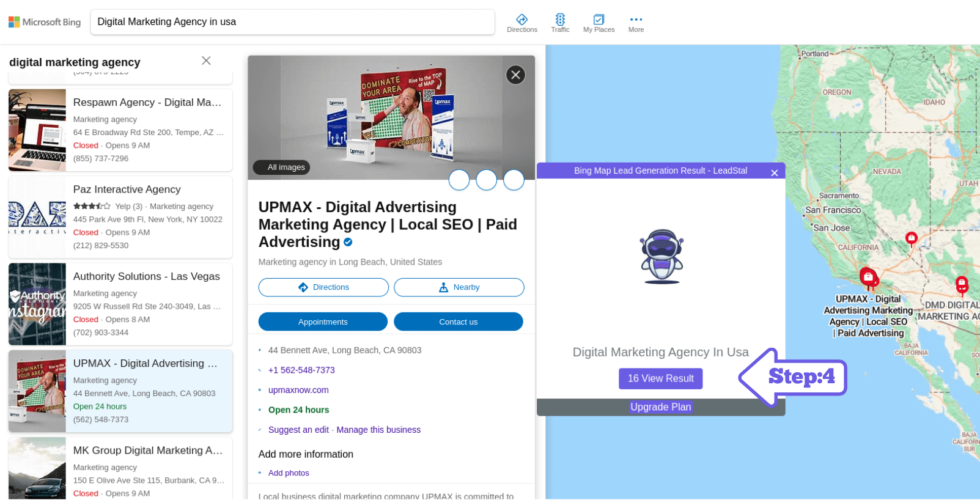The height and width of the screenshot is (500, 980).
Task: Select Authority Solutions - Las Vegas listing
Action: (120, 304)
